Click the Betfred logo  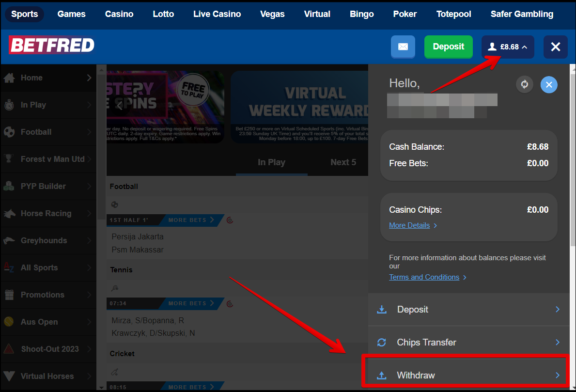tap(52, 45)
